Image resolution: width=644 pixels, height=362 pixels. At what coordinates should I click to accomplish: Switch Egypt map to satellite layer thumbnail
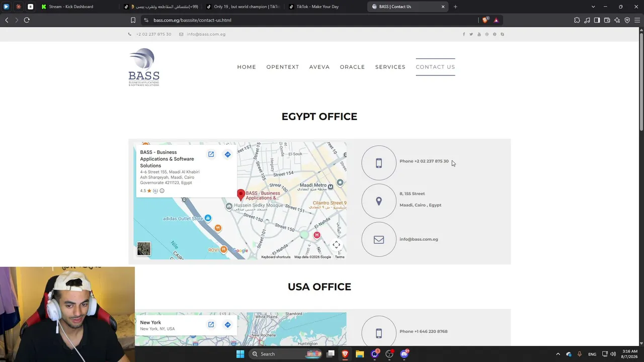(x=144, y=249)
